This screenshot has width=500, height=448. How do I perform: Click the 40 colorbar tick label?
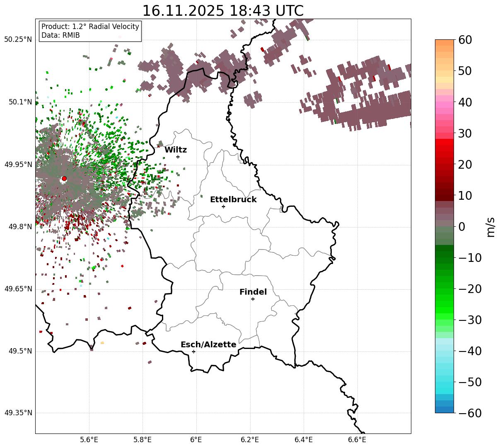[465, 102]
